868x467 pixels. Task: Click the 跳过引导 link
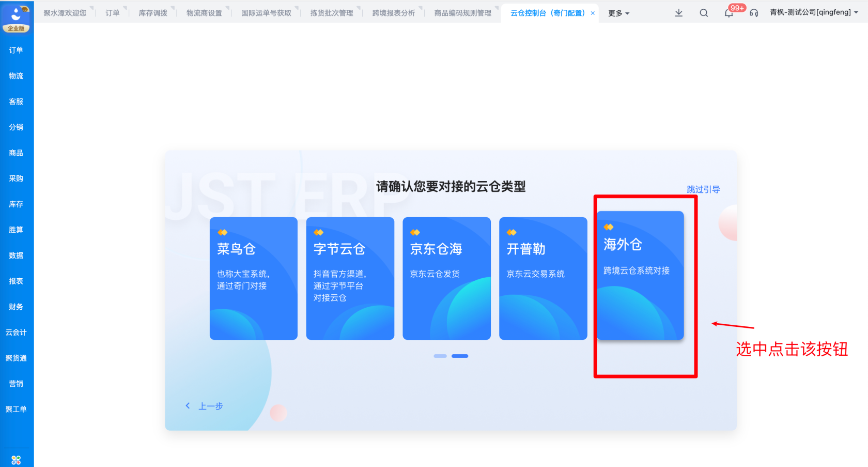(x=703, y=189)
